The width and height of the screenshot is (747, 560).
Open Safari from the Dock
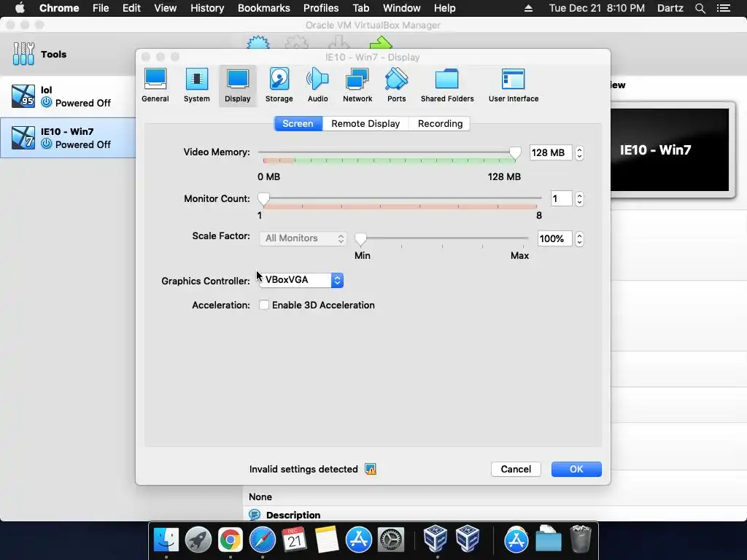click(263, 540)
